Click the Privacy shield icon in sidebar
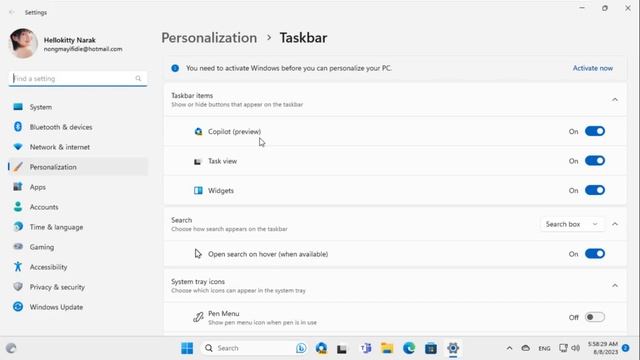640x360 pixels. coord(18,287)
